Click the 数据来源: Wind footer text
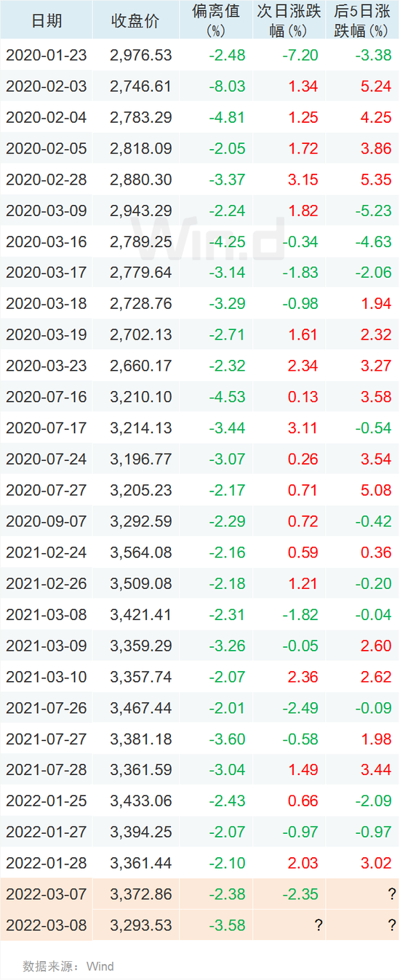Image resolution: width=400 pixels, height=980 pixels. [68, 966]
